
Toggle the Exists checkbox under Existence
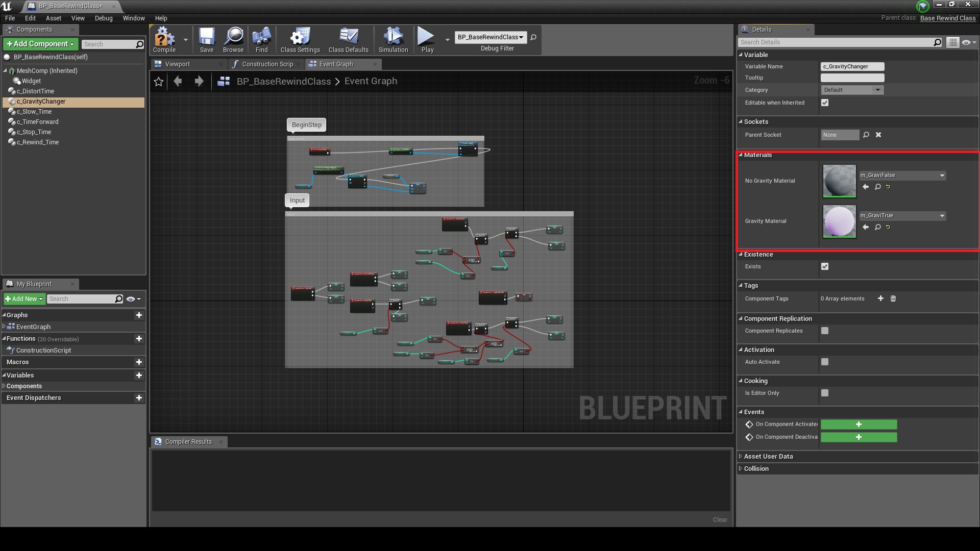(x=825, y=266)
